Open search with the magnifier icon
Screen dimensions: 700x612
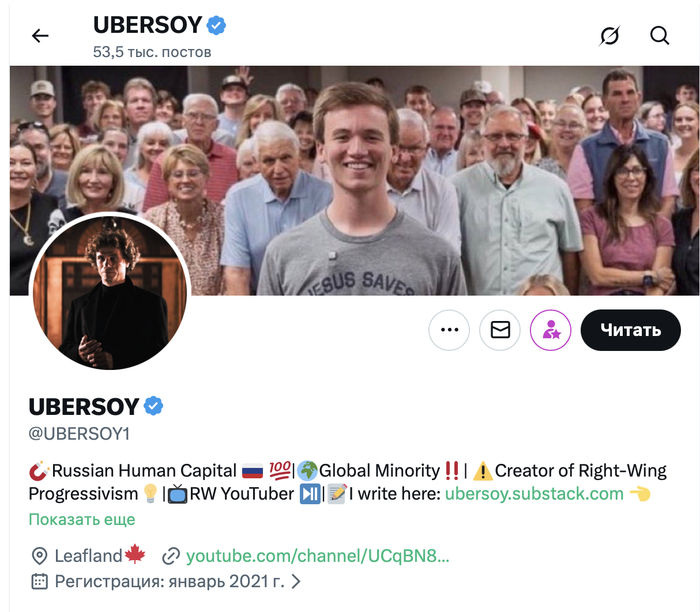pos(660,36)
